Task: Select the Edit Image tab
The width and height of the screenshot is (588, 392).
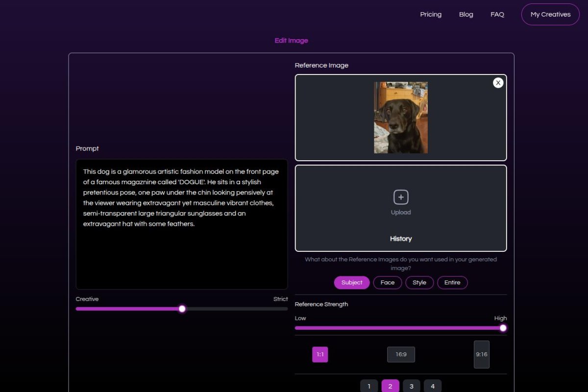Action: 291,40
